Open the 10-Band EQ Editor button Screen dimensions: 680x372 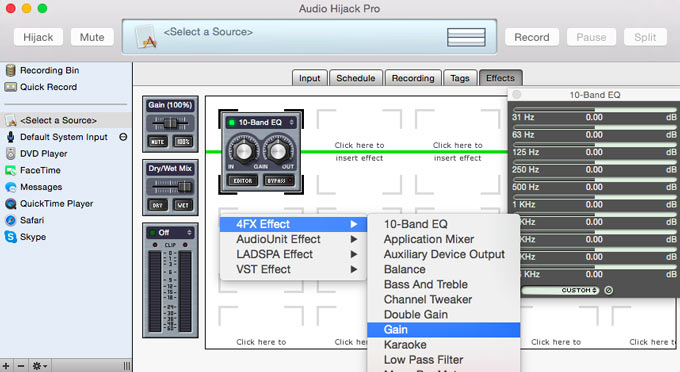243,180
